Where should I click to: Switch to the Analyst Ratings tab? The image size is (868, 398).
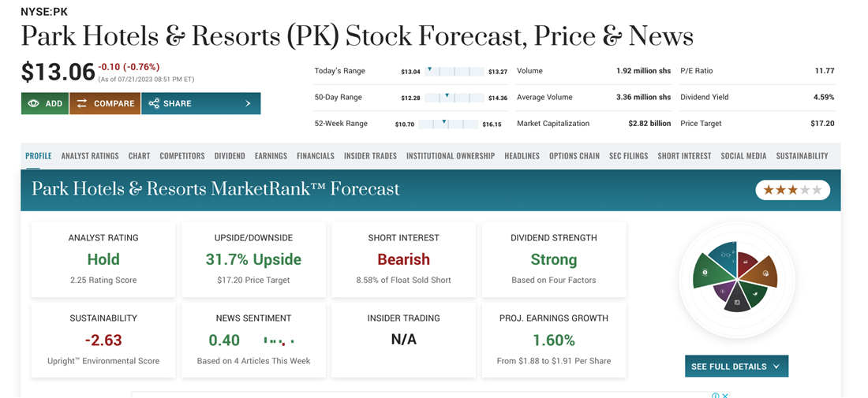click(x=90, y=156)
